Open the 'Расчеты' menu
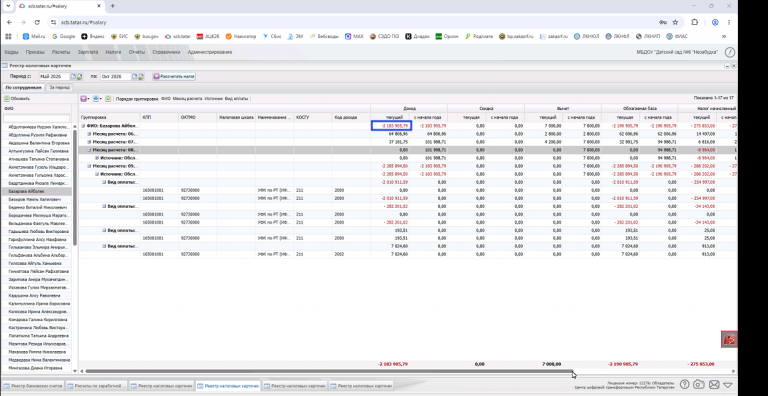 click(61, 52)
